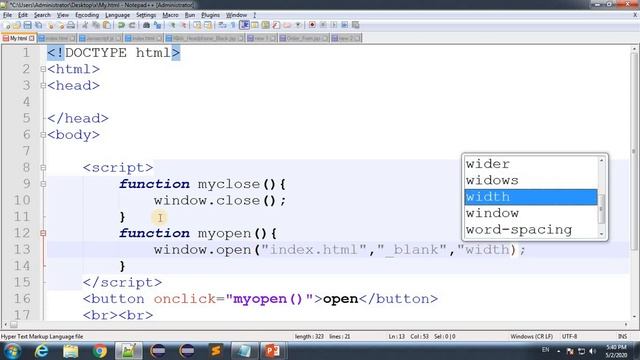Collapse the myclose function fold on line 9
Image resolution: width=640 pixels, height=360 pixels.
(43, 184)
